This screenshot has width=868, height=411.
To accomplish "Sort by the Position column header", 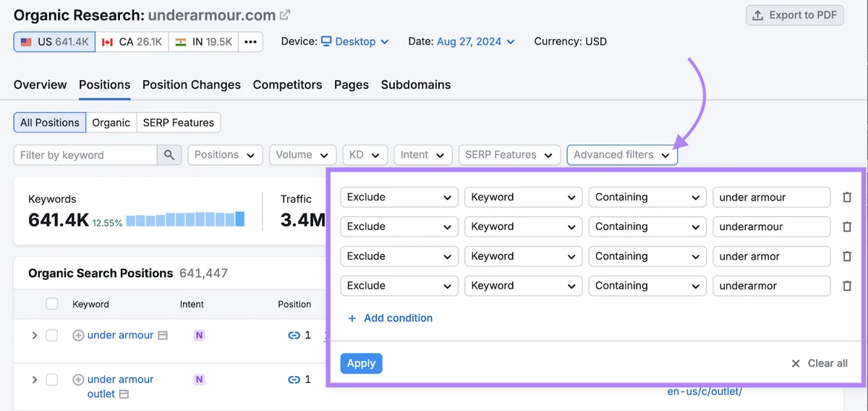I will pos(294,304).
